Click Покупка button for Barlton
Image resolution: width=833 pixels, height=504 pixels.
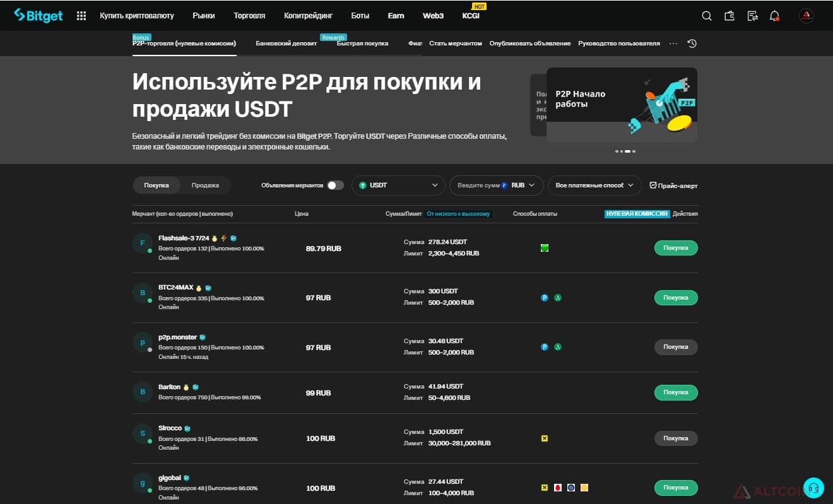point(676,392)
